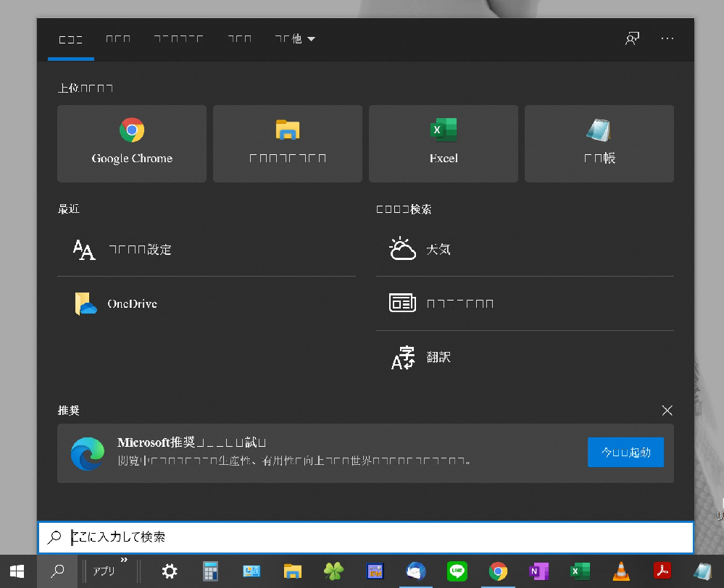The width and height of the screenshot is (724, 588).
Task: Click the launch now (起動) blue button
Action: click(x=625, y=453)
